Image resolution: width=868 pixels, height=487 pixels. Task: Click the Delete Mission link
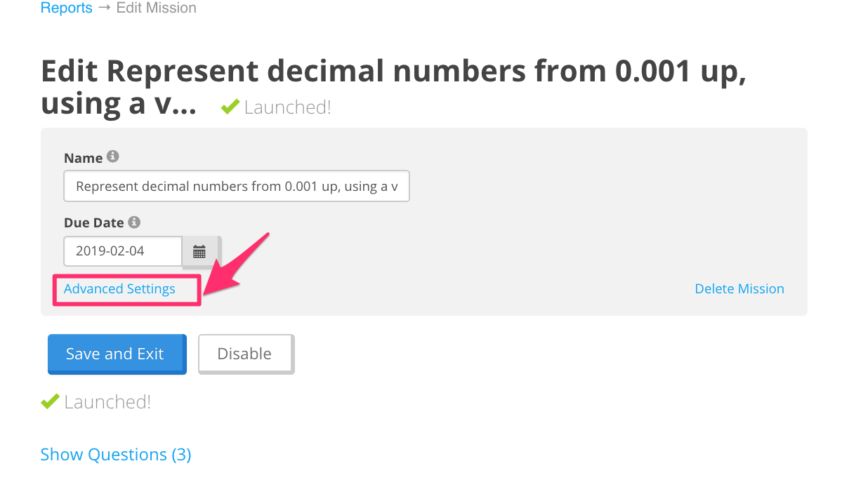739,288
